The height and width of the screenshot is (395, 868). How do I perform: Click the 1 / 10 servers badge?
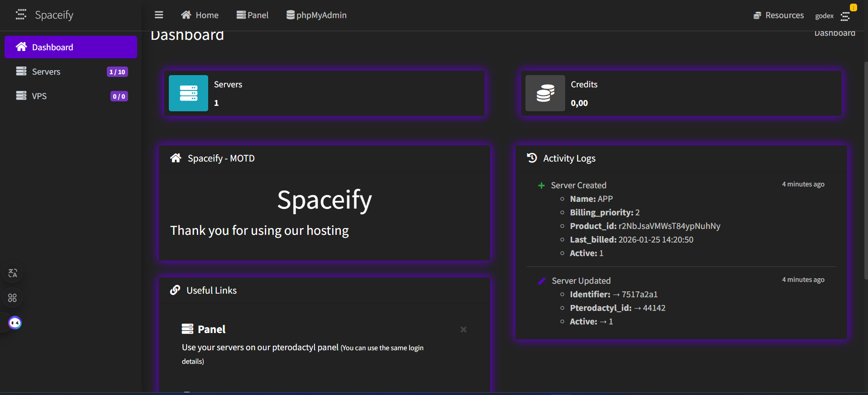117,72
